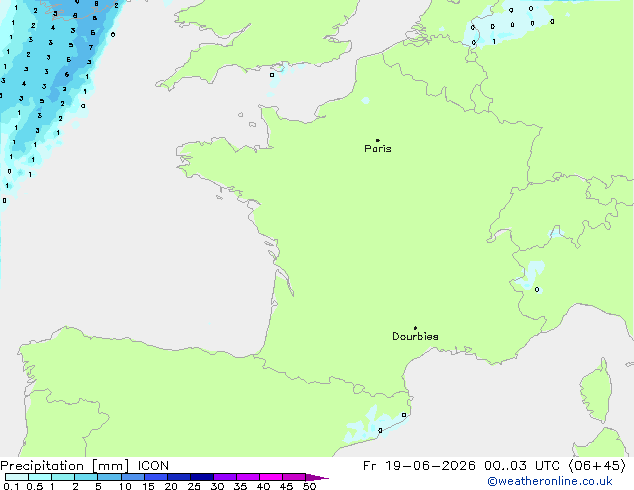Click the "0.5" legend scale value
This screenshot has width=634, height=490.
(x=34, y=486)
